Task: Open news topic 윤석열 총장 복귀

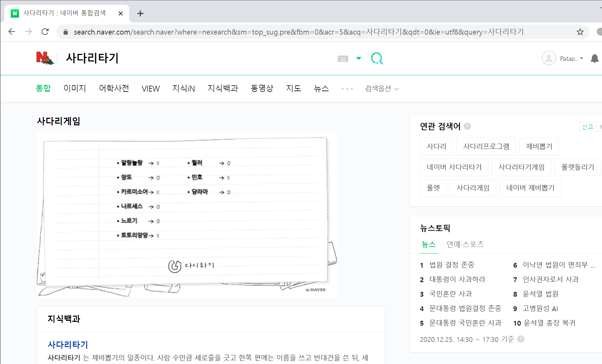Action: click(x=549, y=323)
